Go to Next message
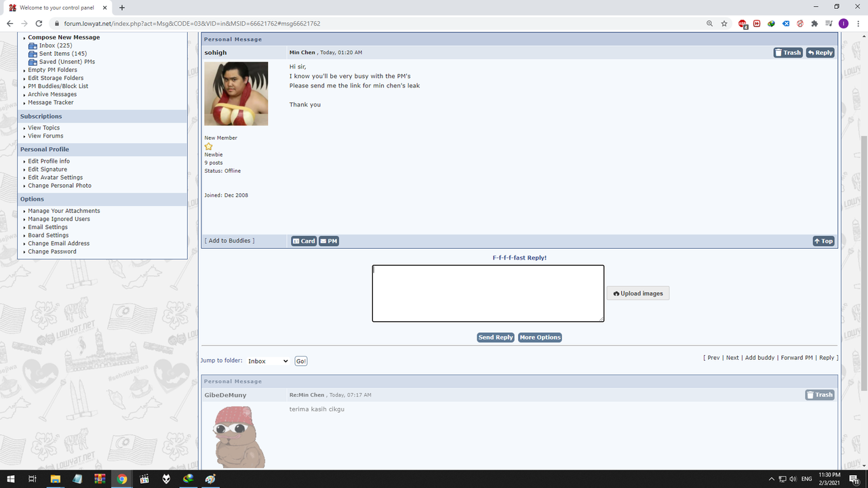Image resolution: width=868 pixels, height=488 pixels. click(x=732, y=358)
